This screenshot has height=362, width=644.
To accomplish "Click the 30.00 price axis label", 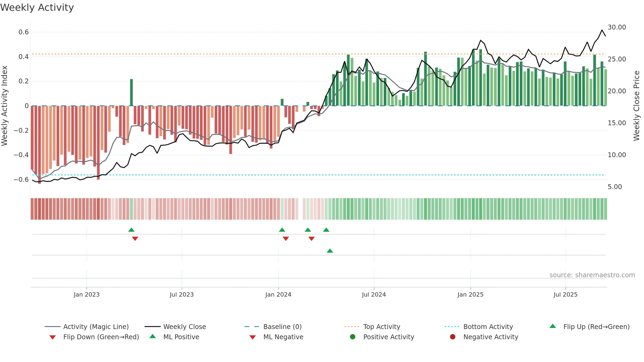I will [617, 27].
